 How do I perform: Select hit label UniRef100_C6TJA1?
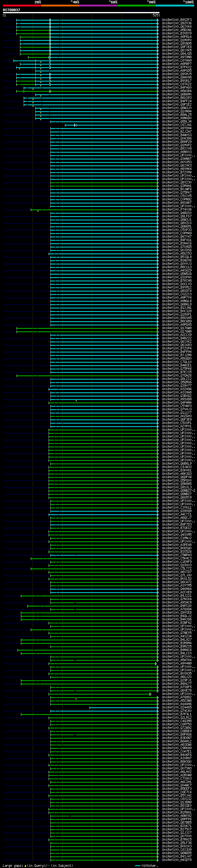(x=176, y=125)
